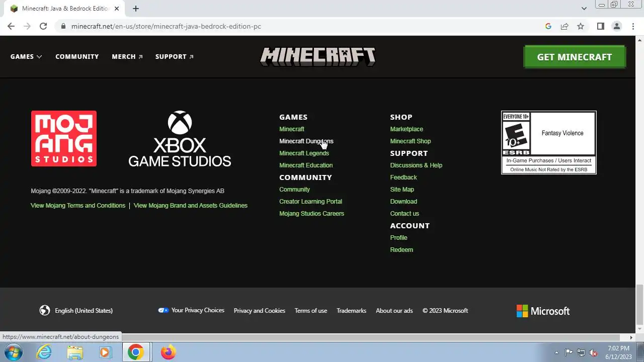Bookmark this tab with the star
This screenshot has height=362, width=644.
581,26
